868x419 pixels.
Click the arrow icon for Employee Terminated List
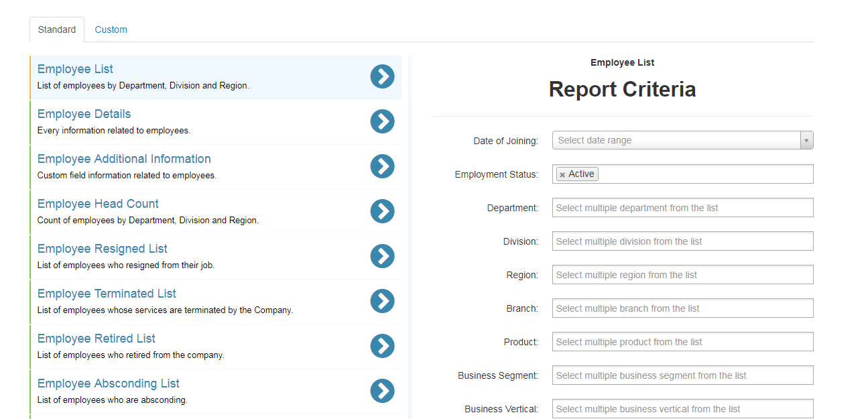(382, 302)
